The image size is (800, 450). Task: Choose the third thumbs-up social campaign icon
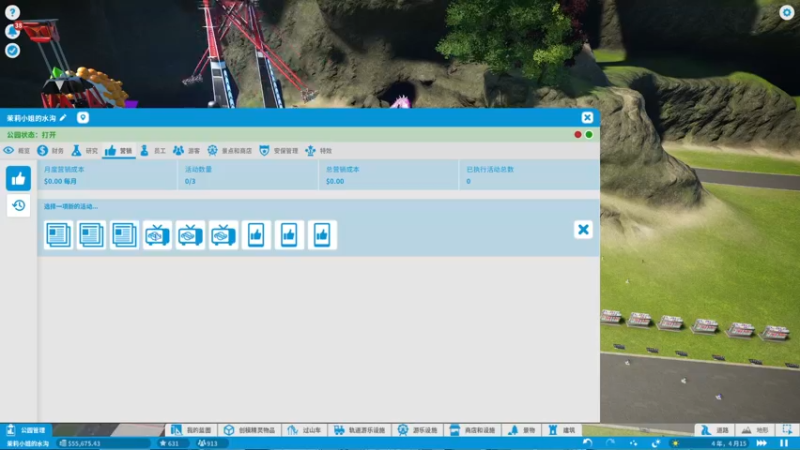coord(322,235)
